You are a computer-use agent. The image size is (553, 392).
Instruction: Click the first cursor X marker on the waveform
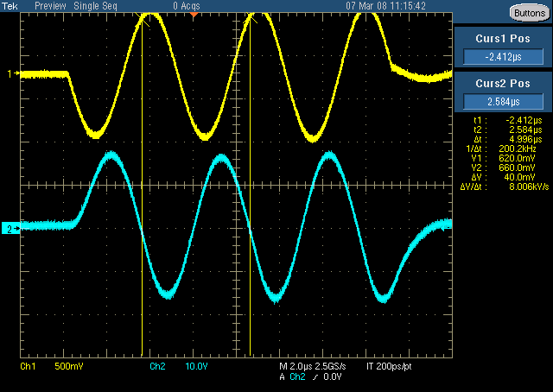pyautogui.click(x=143, y=19)
